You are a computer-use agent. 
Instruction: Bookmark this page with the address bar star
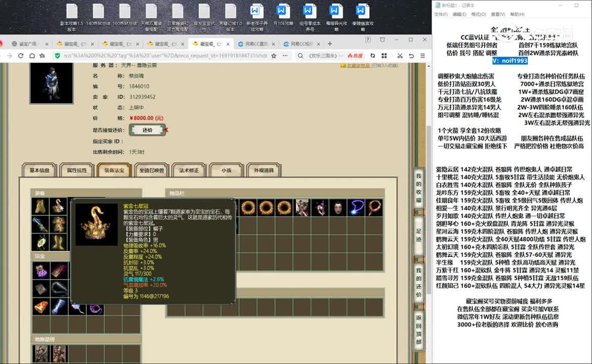(x=274, y=56)
